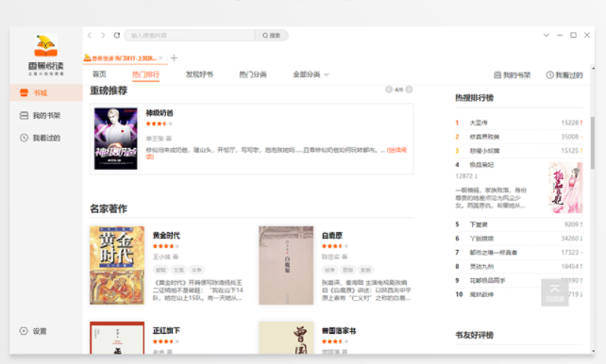The image size is (606, 364).
Task: Open the rank 10 book in 热搜排行榜
Action: pyautogui.click(x=481, y=294)
